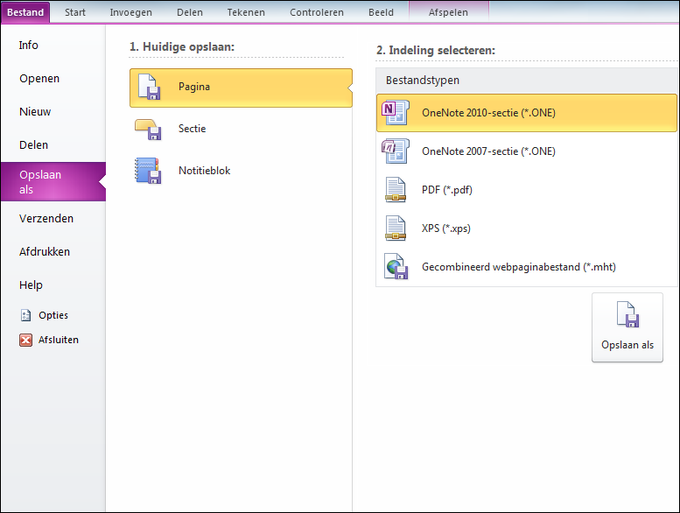
Task: Go to the Tekenen ribbon tab
Action: click(x=246, y=12)
